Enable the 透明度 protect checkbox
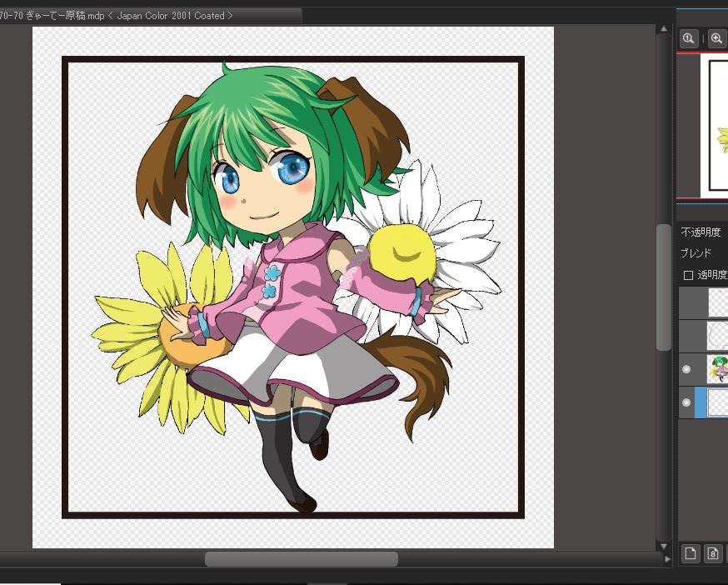 pyautogui.click(x=688, y=276)
